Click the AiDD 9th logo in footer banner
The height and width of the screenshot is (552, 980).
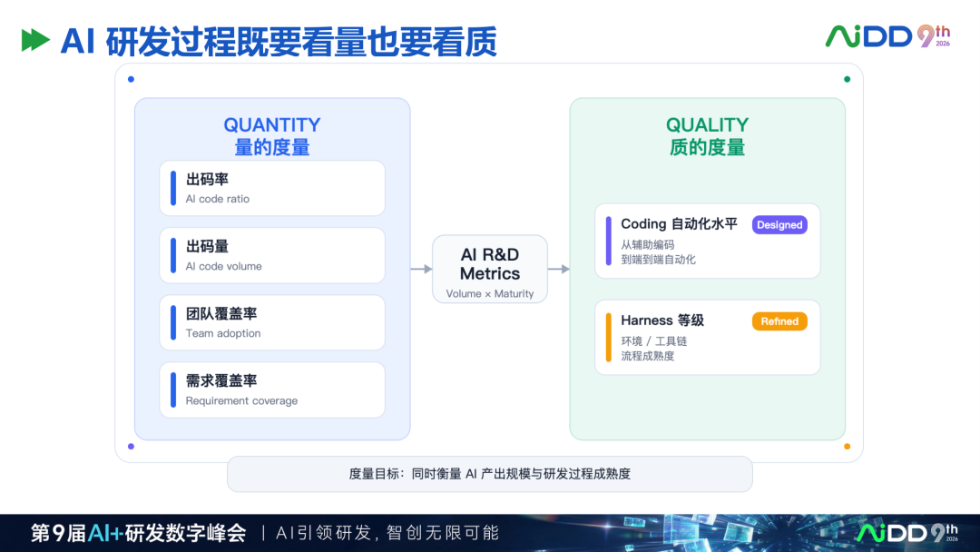point(906,533)
